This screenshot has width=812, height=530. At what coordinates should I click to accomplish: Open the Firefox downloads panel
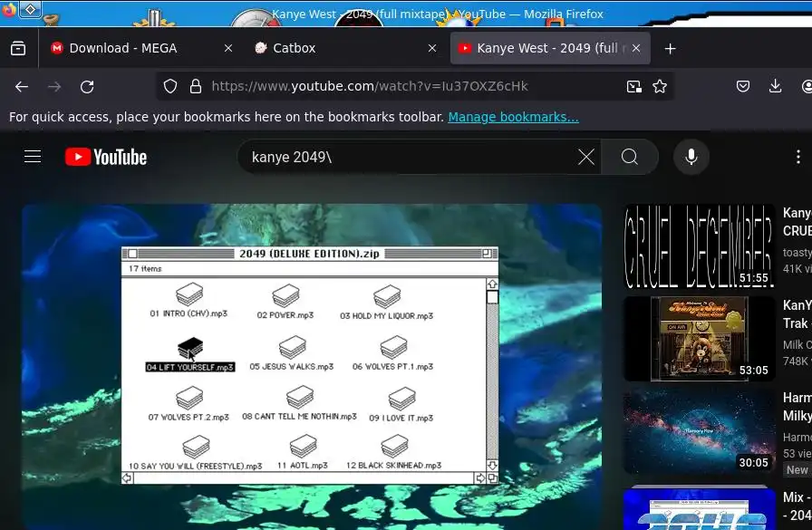coord(775,86)
